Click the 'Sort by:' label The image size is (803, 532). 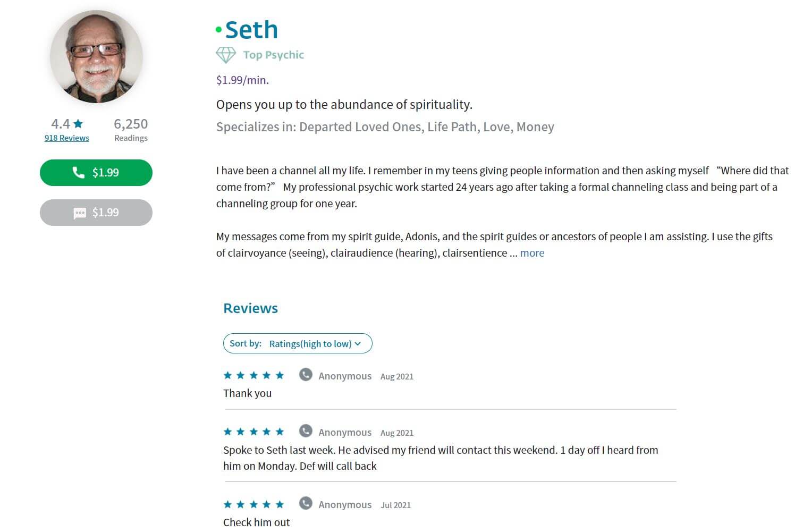245,343
